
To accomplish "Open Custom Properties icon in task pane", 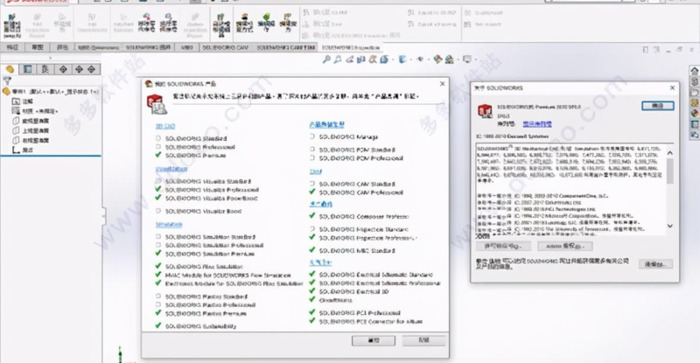I will pos(694,124).
